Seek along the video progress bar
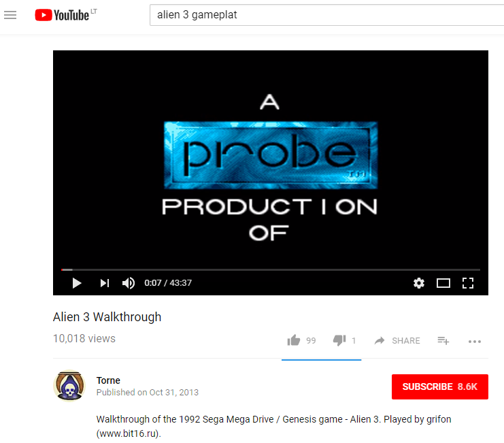 [x=271, y=269]
